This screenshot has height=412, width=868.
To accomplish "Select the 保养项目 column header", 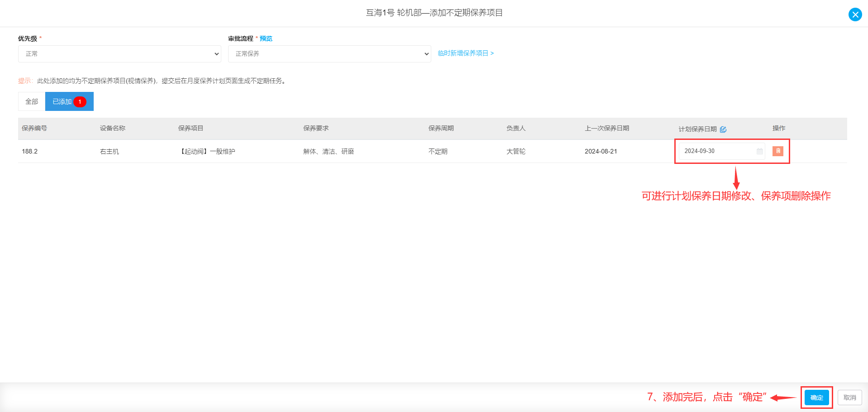I will pyautogui.click(x=191, y=128).
